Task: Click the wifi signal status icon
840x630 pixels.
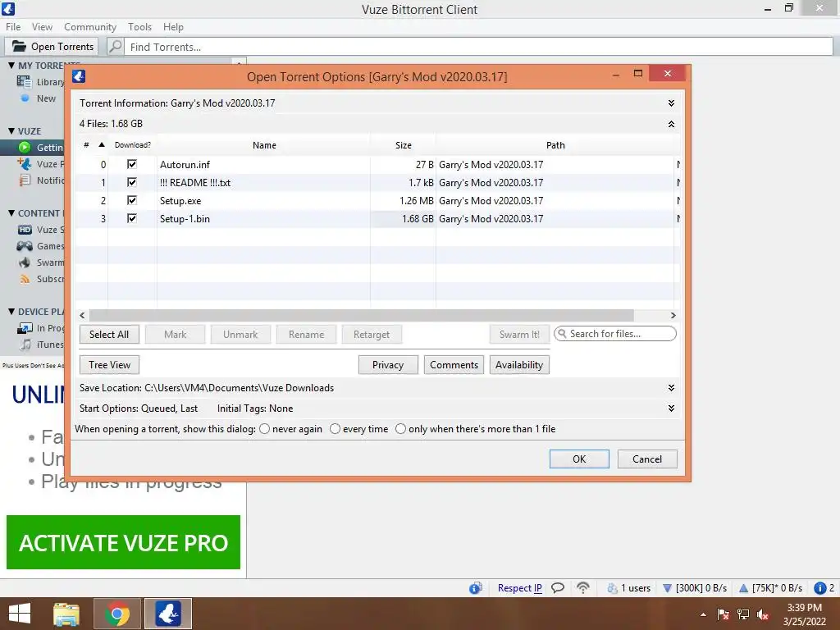Action: (x=583, y=587)
